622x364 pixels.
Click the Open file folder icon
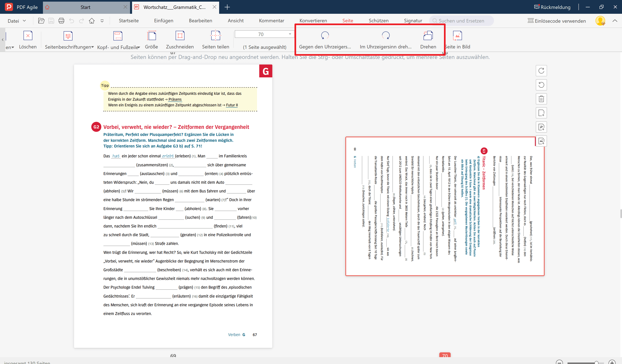pos(41,21)
